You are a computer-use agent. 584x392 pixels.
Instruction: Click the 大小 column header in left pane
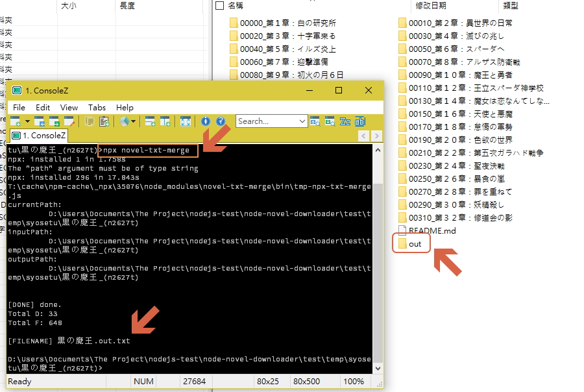[x=69, y=6]
